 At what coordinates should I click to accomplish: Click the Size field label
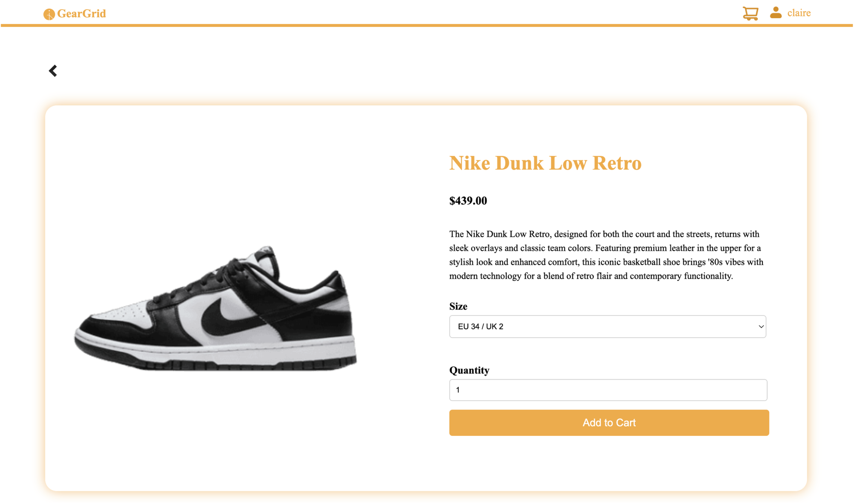[458, 306]
